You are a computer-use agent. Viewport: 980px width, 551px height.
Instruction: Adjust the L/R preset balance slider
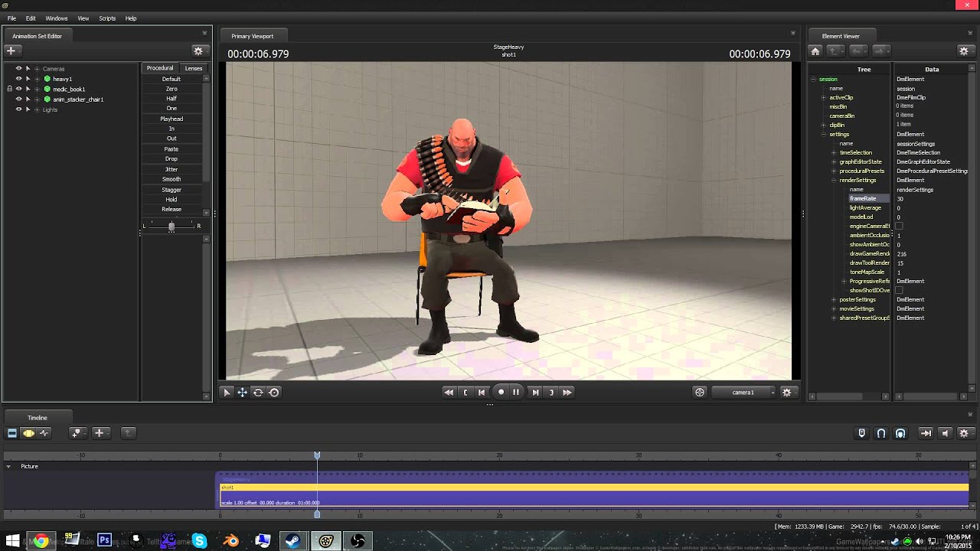171,226
